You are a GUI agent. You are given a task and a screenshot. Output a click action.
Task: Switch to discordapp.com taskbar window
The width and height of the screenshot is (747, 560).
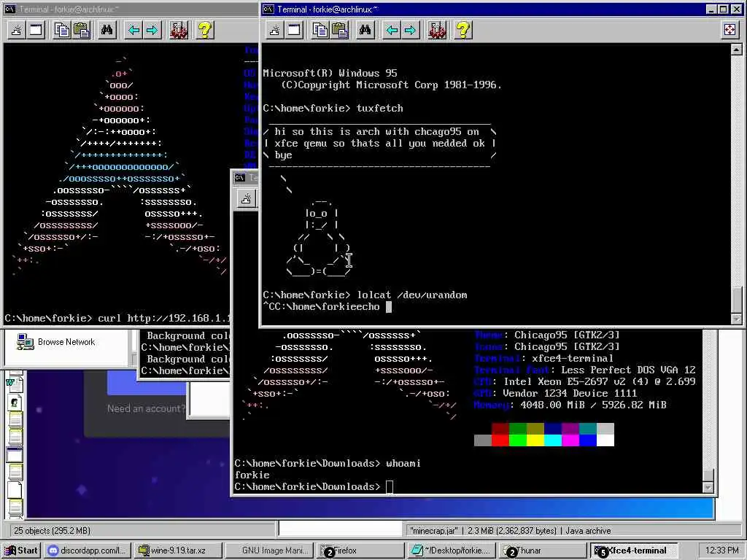point(88,551)
